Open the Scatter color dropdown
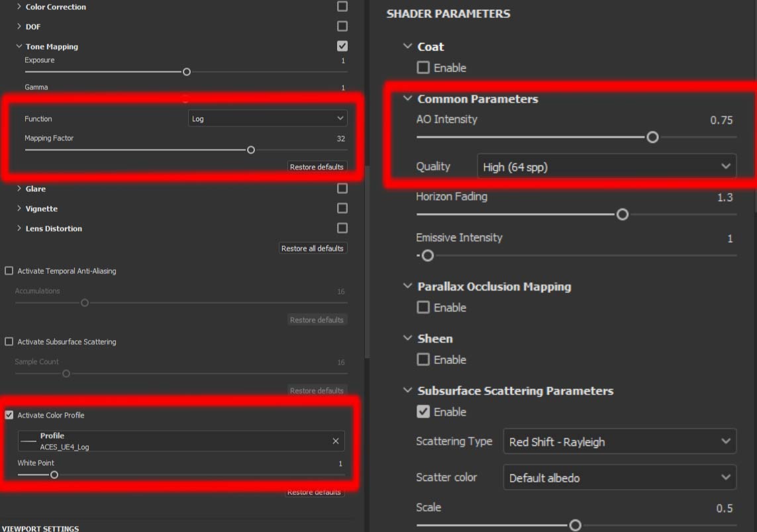 click(619, 477)
